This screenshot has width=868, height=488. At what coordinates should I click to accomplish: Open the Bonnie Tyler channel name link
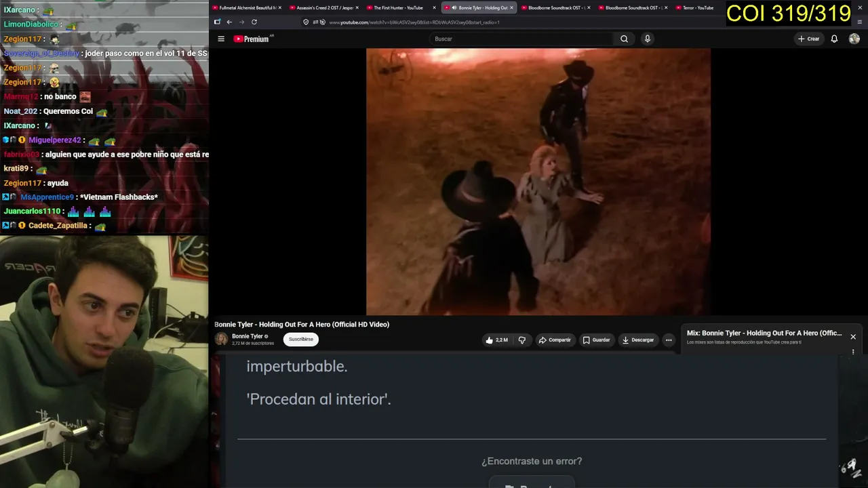click(248, 336)
